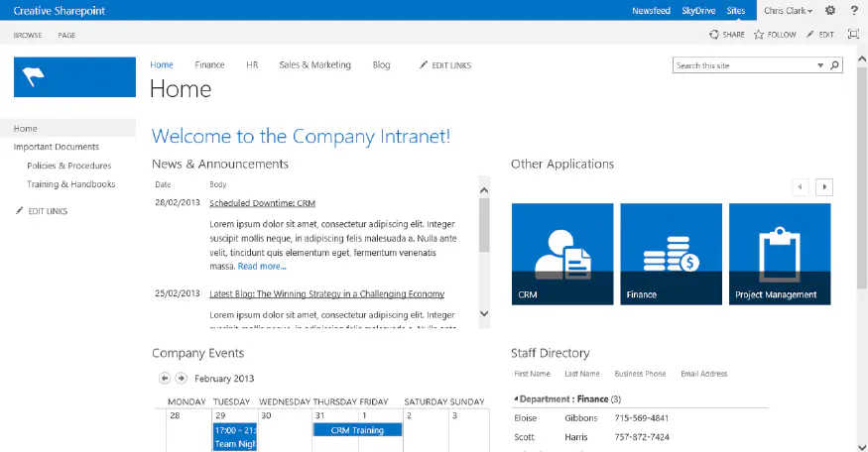The width and height of the screenshot is (868, 452).
Task: Click the Read more link
Action: (x=262, y=266)
